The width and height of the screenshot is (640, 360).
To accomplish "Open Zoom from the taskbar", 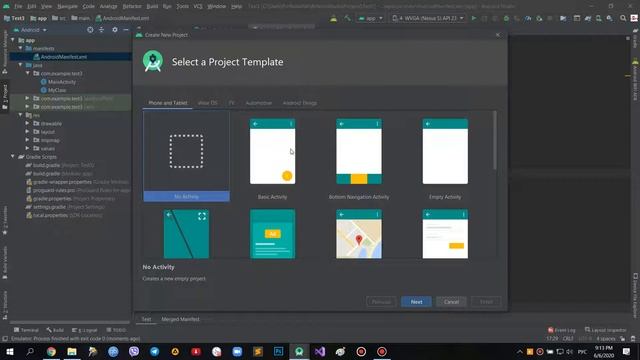I will point(237,351).
